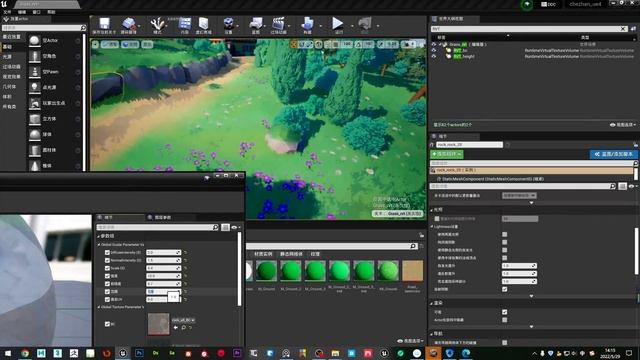Collapse the Lighting section in Details
The height and width of the screenshot is (360, 640).
432,210
